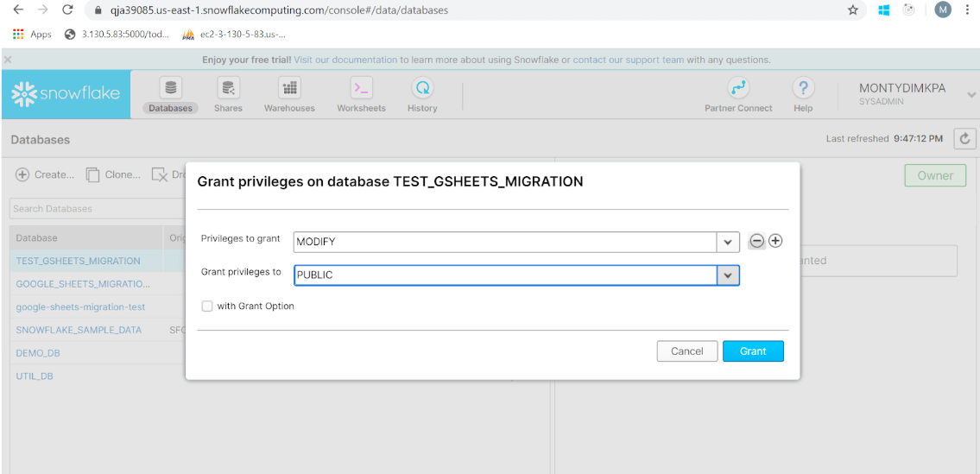Expand the Privileges to grant dropdown

coord(728,242)
